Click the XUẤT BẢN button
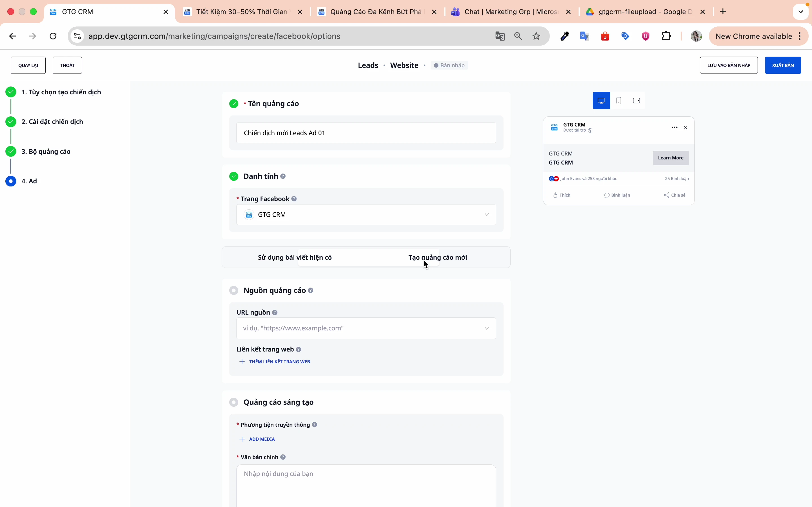This screenshot has height=507, width=812. (783, 65)
